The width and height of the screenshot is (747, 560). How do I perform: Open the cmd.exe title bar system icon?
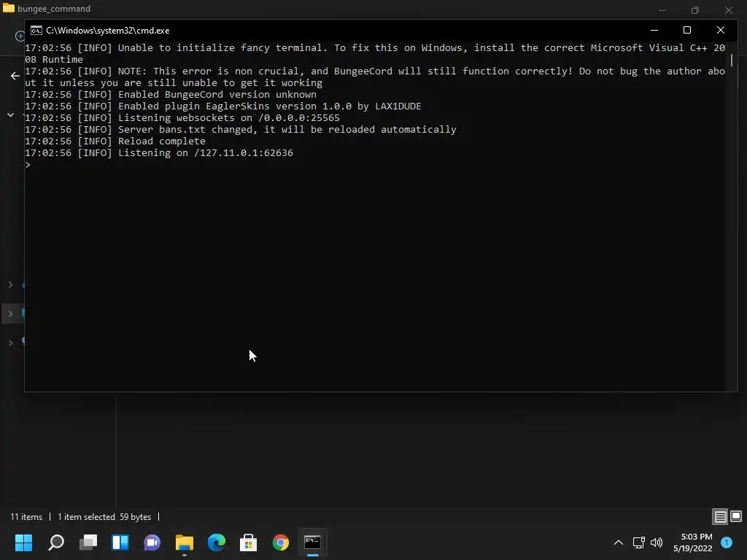[x=36, y=31]
